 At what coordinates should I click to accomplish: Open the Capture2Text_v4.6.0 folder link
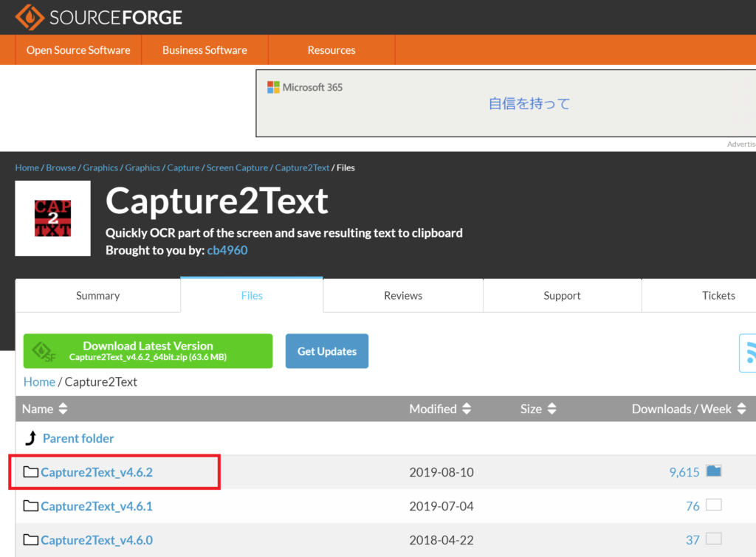97,540
